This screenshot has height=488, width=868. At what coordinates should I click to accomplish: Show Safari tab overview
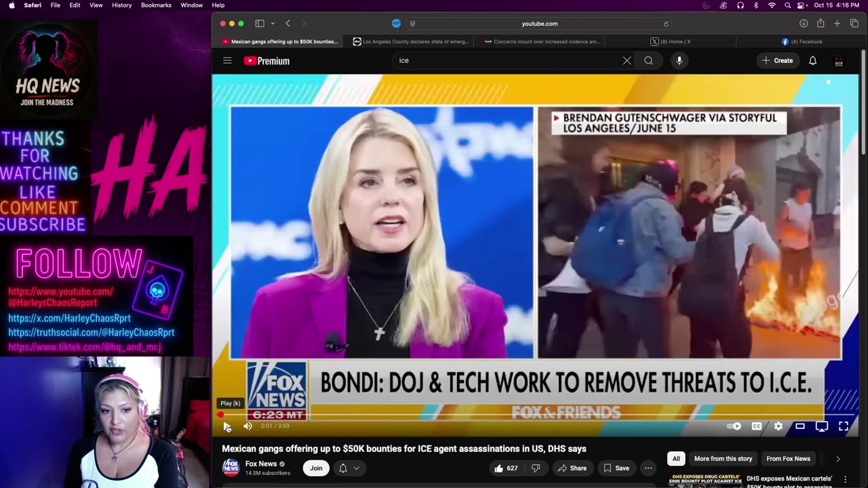point(854,23)
